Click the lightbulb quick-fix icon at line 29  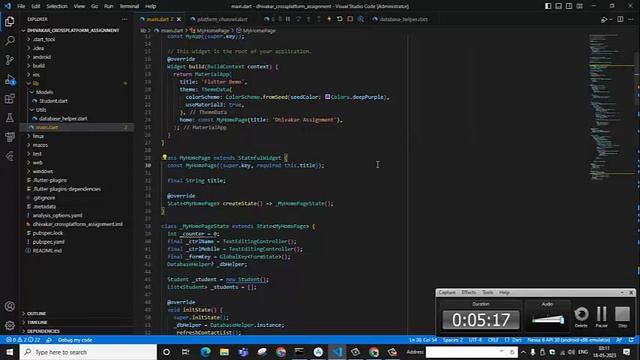coord(164,157)
